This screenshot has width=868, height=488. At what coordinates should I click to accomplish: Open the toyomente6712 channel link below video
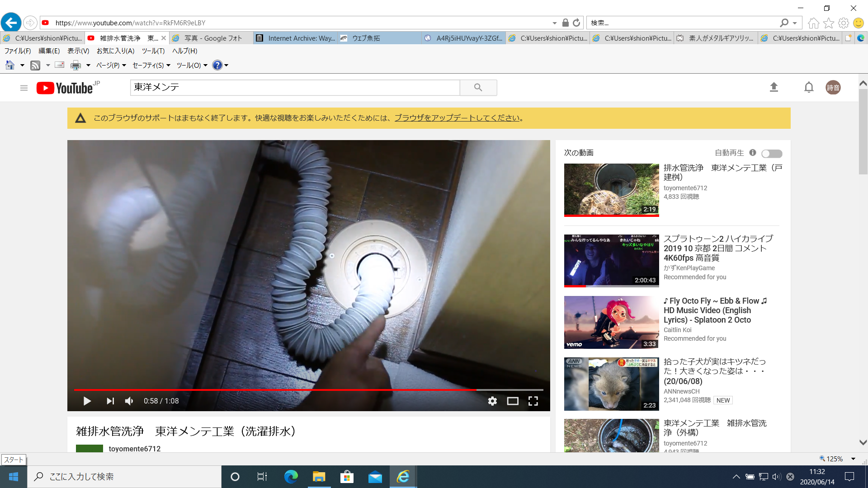pos(134,449)
